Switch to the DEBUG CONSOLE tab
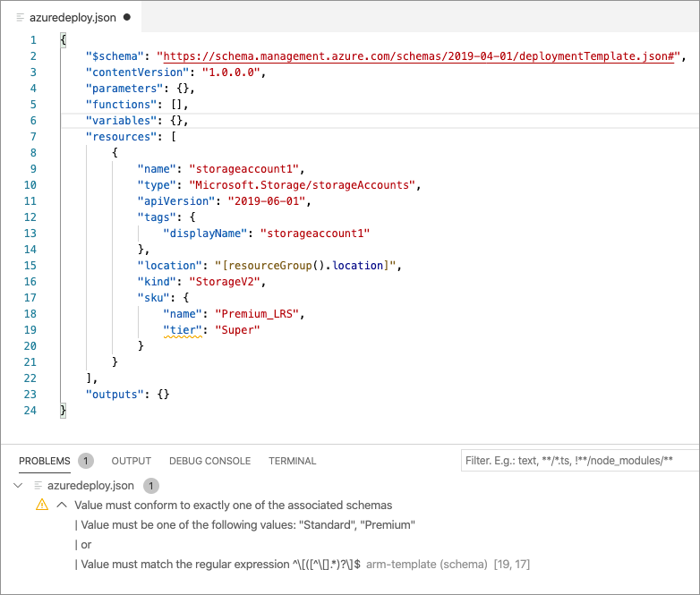700x595 pixels. click(x=209, y=461)
